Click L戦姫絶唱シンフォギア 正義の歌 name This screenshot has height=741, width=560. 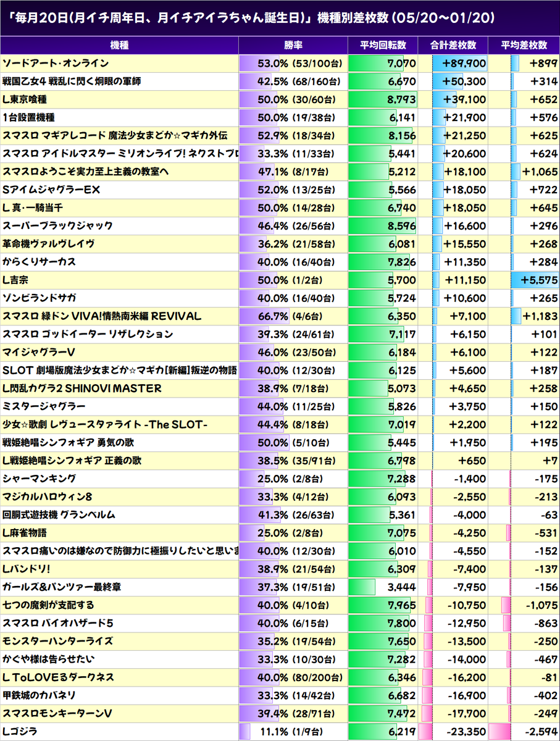(x=71, y=461)
